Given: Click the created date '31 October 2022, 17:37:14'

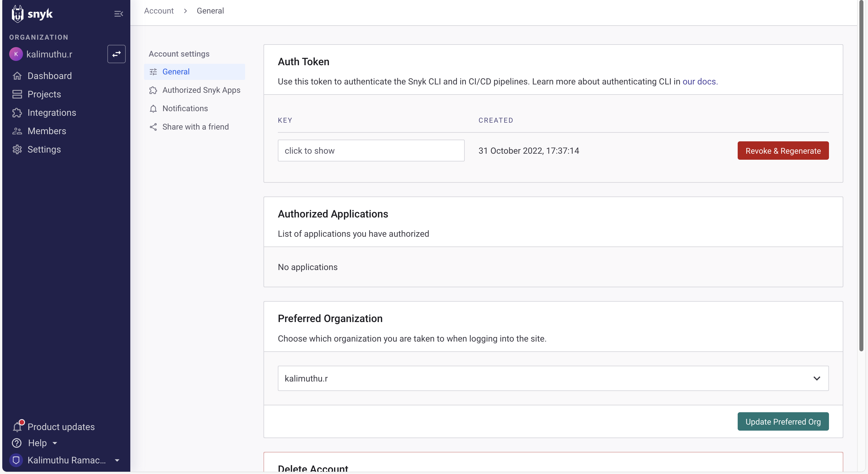Looking at the screenshot, I should tap(529, 151).
